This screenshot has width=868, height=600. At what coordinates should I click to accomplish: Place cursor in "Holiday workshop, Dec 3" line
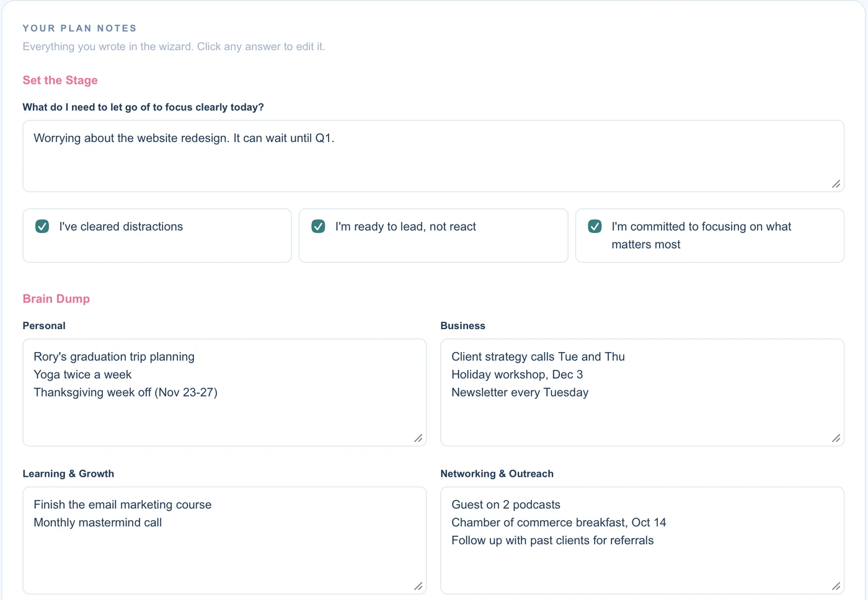click(517, 375)
